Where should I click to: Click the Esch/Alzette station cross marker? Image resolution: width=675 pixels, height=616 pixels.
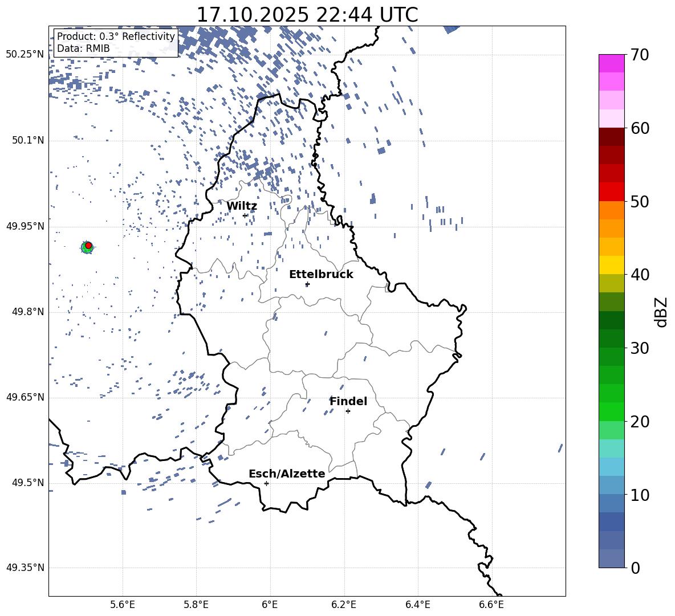(266, 483)
